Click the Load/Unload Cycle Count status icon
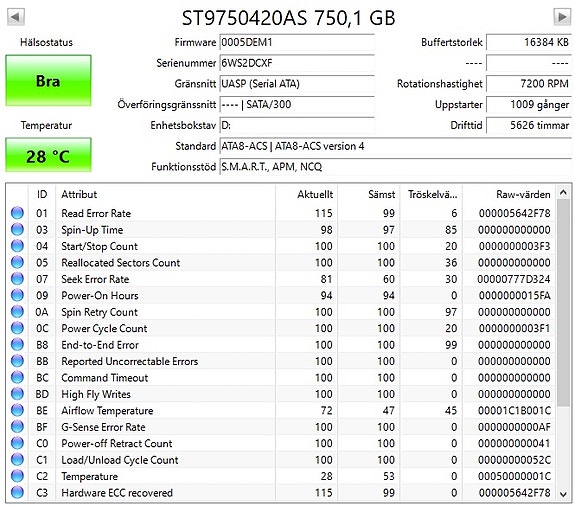The height and width of the screenshot is (506, 575). (x=17, y=459)
